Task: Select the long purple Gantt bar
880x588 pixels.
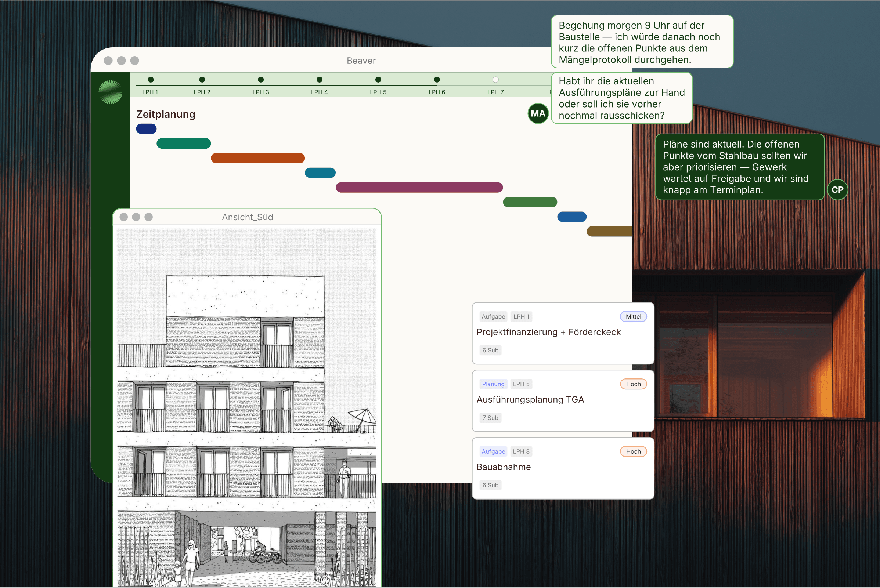Action: pos(419,188)
